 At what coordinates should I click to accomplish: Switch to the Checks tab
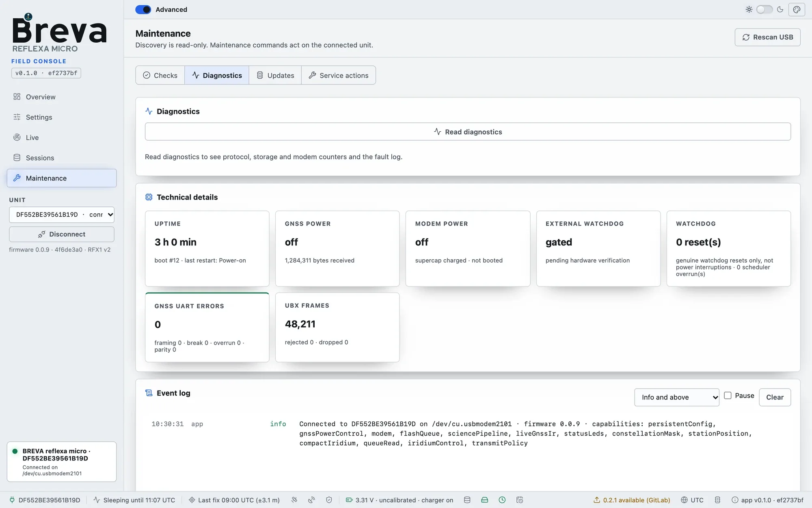pyautogui.click(x=160, y=75)
